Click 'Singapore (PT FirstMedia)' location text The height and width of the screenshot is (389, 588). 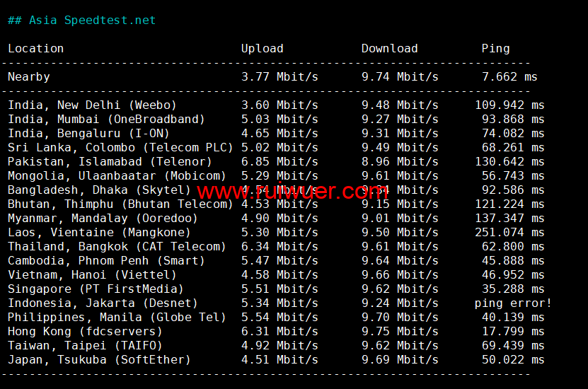click(96, 289)
